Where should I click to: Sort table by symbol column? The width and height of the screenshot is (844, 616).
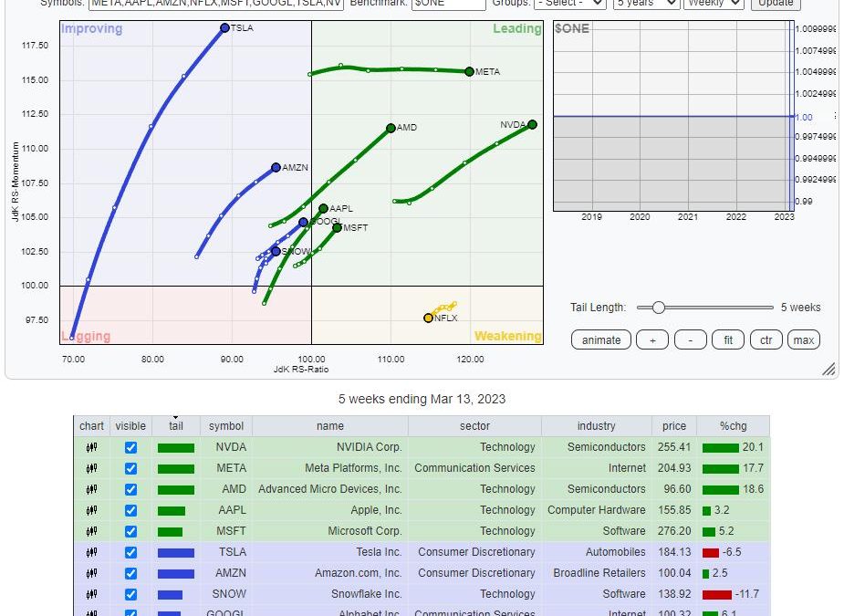click(x=226, y=426)
